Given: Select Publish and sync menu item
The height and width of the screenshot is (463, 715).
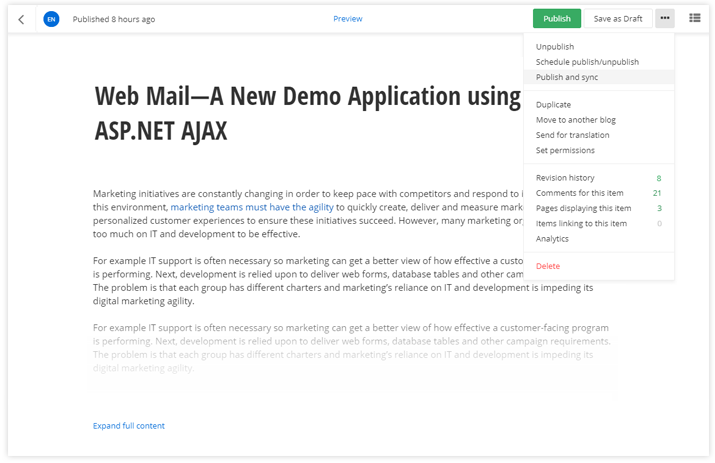Looking at the screenshot, I should 567,77.
